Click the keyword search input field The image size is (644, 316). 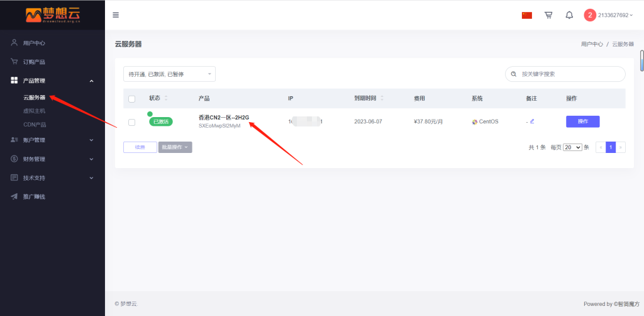click(569, 74)
